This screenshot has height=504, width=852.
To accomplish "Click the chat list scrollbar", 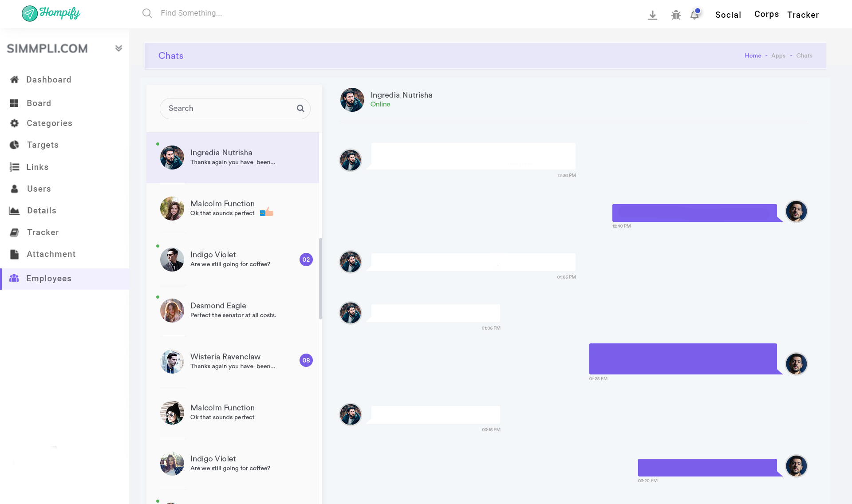I will 320,278.
